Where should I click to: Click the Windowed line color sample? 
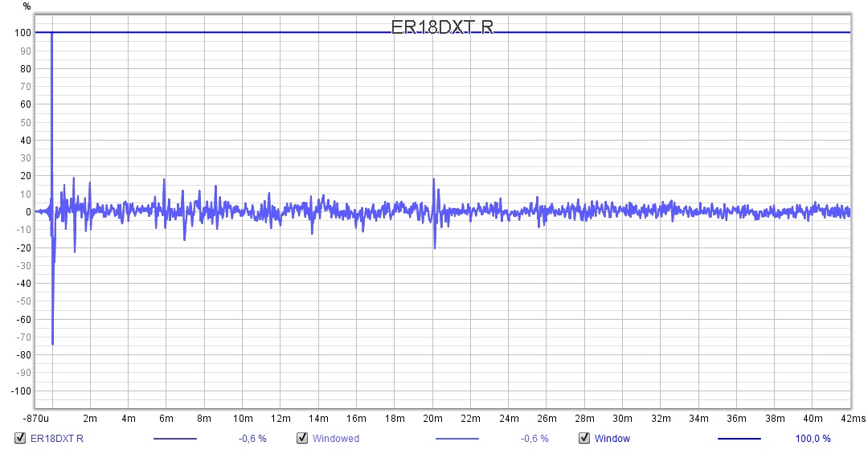pos(457,439)
